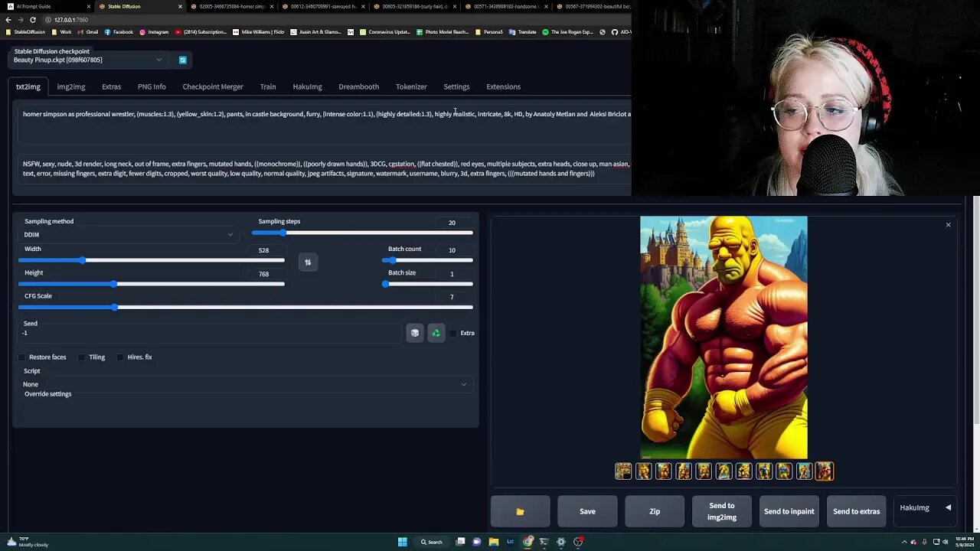Click the HakuImg arrow expander icon
The width and height of the screenshot is (980, 551).
[948, 507]
